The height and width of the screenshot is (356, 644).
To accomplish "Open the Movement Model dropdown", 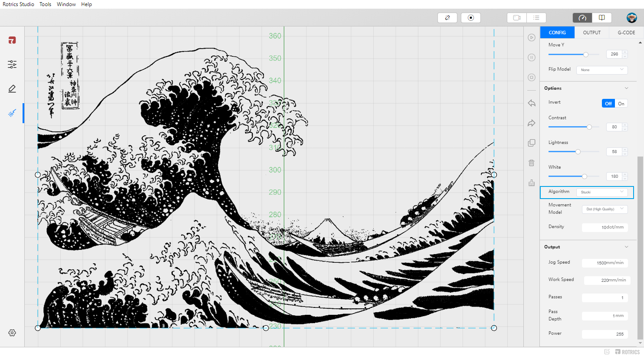I will point(605,209).
